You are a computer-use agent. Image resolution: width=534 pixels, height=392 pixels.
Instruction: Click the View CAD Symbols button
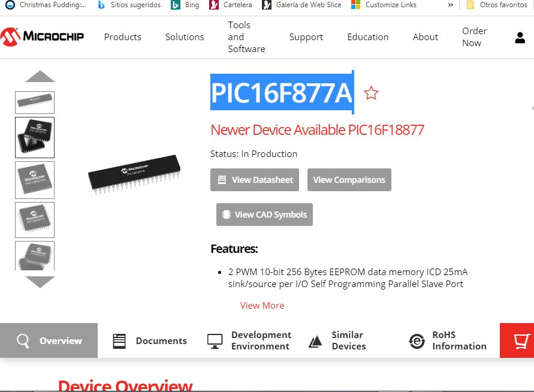coord(265,215)
